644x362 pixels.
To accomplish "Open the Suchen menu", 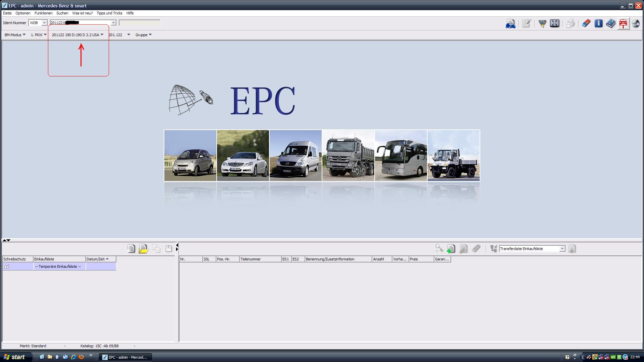I will click(62, 13).
